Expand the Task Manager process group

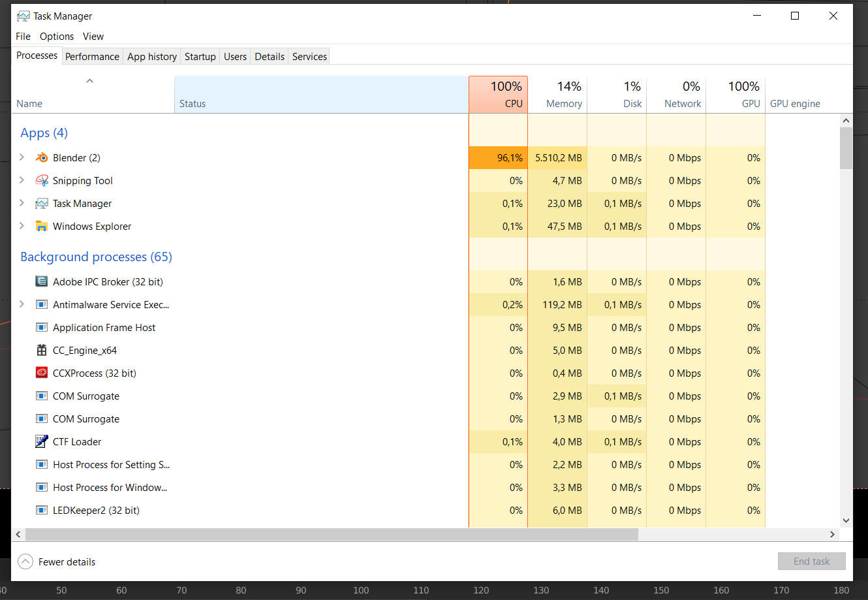[22, 203]
